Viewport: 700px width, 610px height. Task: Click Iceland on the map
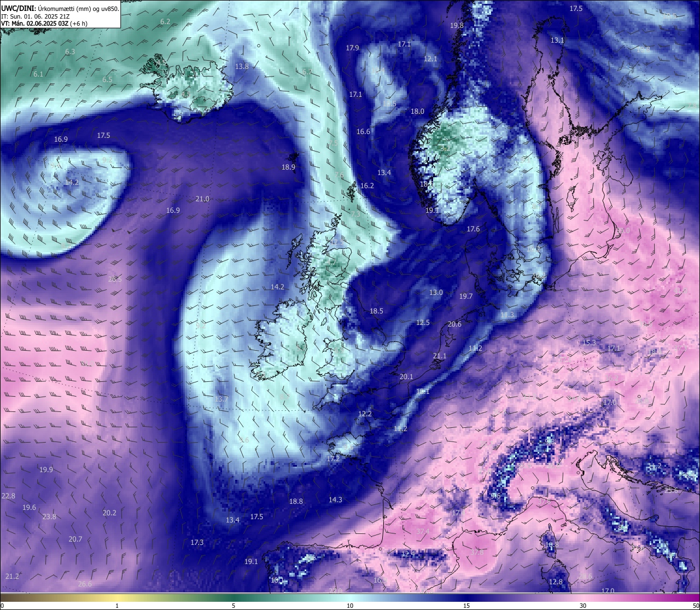pos(187,89)
